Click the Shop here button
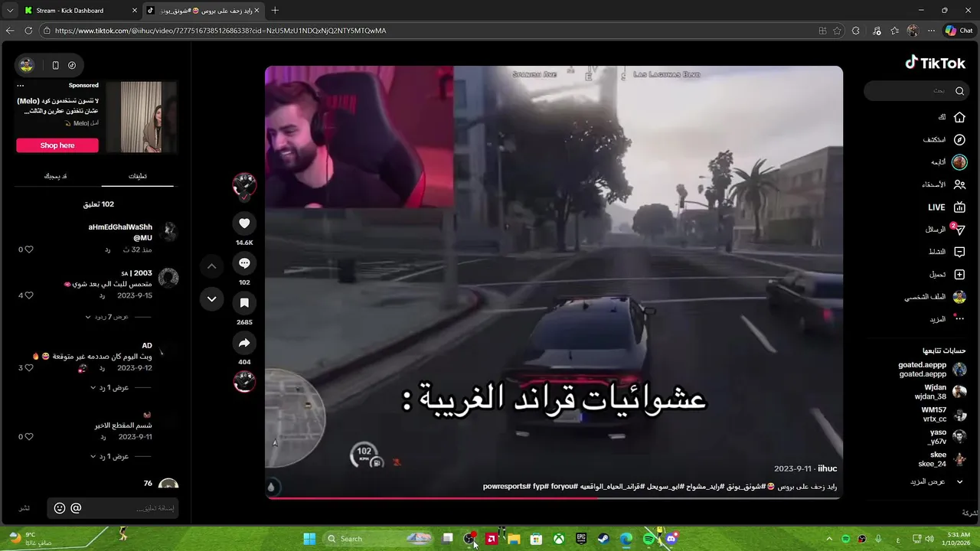The width and height of the screenshot is (980, 551). click(57, 145)
